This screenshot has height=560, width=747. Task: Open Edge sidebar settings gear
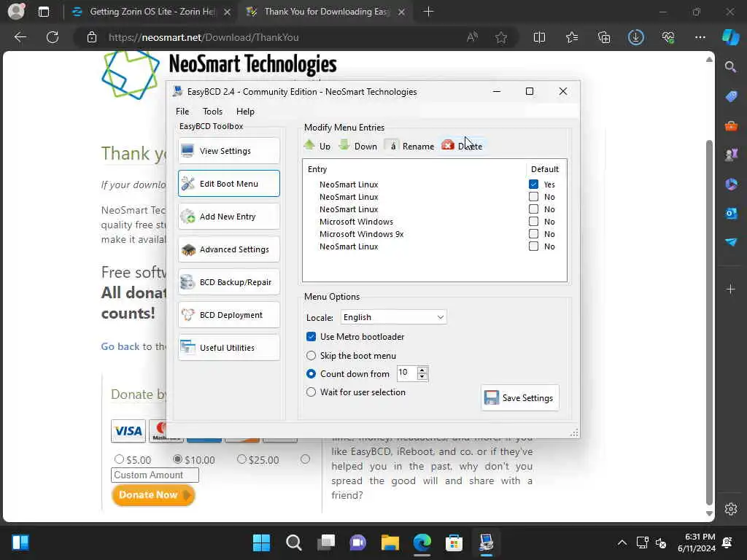tap(731, 508)
